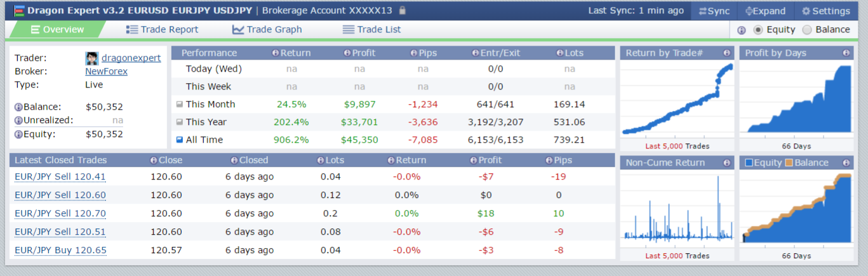Viewport: 868px width, 276px height.
Task: Switch to the Trade Report tab
Action: 162,29
